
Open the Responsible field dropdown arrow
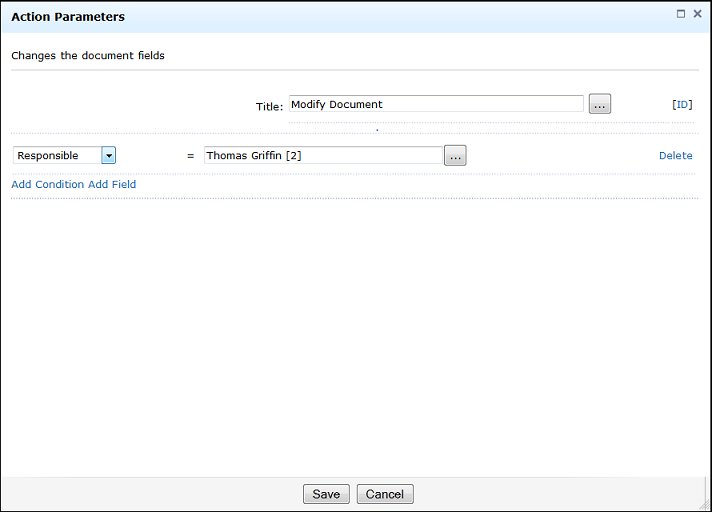click(109, 155)
